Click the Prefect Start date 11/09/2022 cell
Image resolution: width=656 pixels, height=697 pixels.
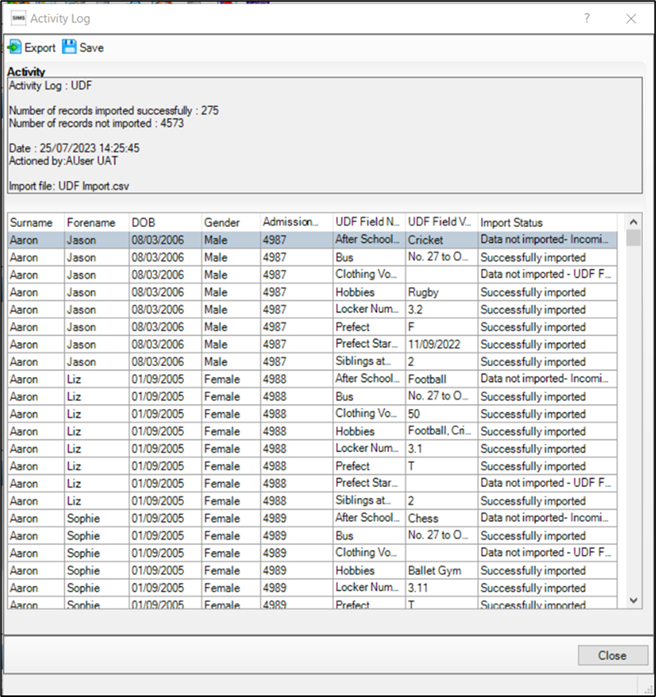tap(438, 344)
